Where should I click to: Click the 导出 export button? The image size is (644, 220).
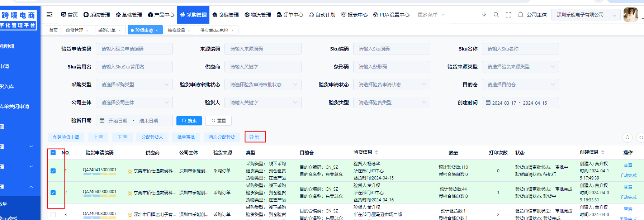tap(255, 137)
